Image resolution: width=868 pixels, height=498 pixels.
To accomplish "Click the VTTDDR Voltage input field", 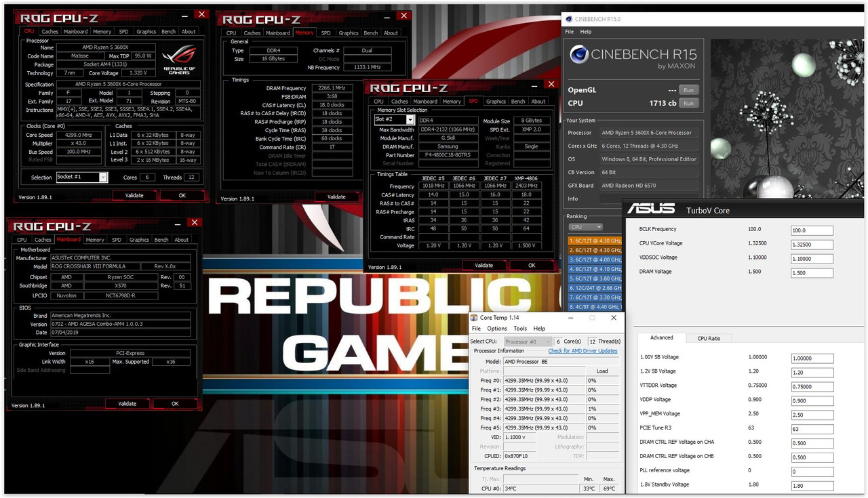I will pos(812,387).
